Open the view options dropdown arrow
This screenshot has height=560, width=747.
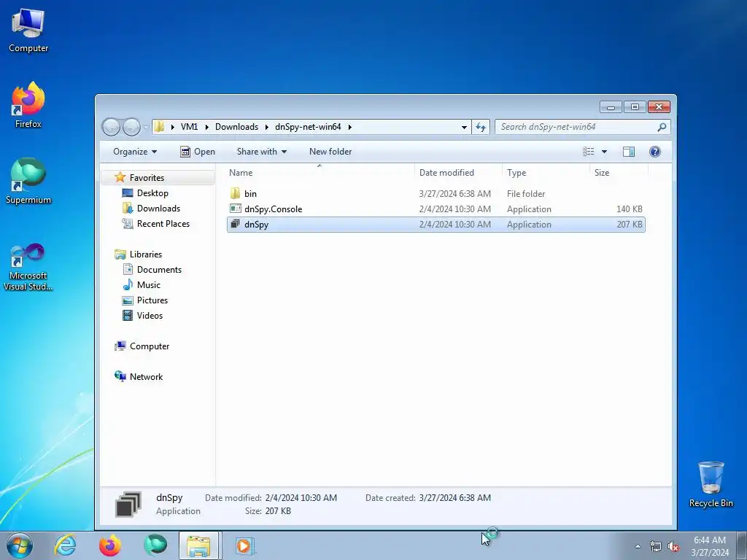click(x=604, y=152)
